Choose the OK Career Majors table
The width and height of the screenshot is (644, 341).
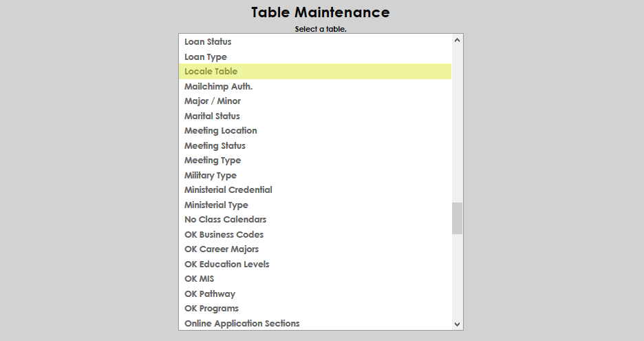[222, 249]
